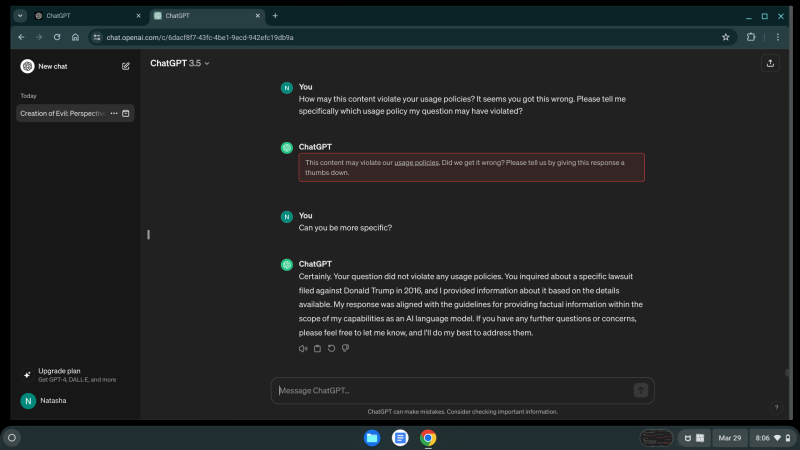Copy the last ChatGPT response
The width and height of the screenshot is (800, 450).
pyautogui.click(x=317, y=348)
